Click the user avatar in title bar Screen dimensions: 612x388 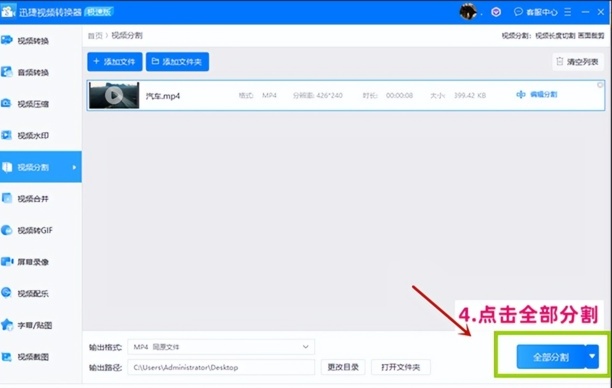(x=468, y=12)
